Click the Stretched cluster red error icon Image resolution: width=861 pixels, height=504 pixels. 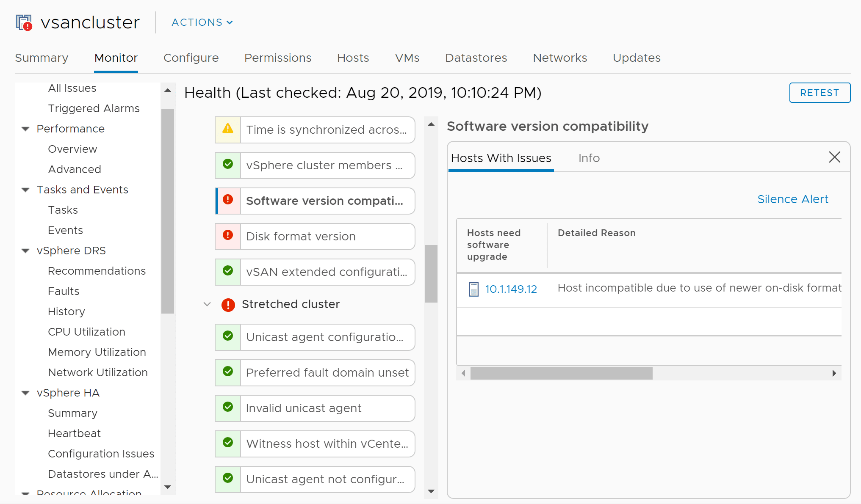pos(228,304)
